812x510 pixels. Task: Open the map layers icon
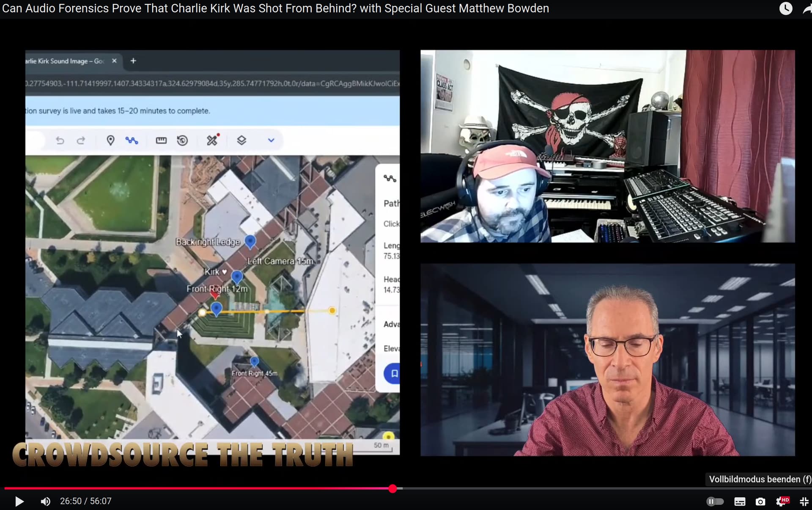click(241, 140)
